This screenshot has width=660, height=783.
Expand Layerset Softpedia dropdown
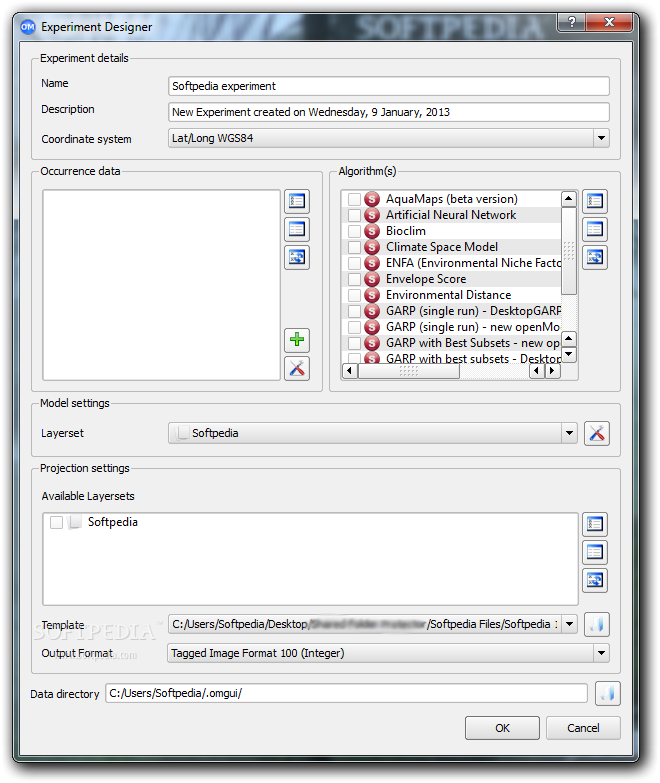pyautogui.click(x=569, y=433)
